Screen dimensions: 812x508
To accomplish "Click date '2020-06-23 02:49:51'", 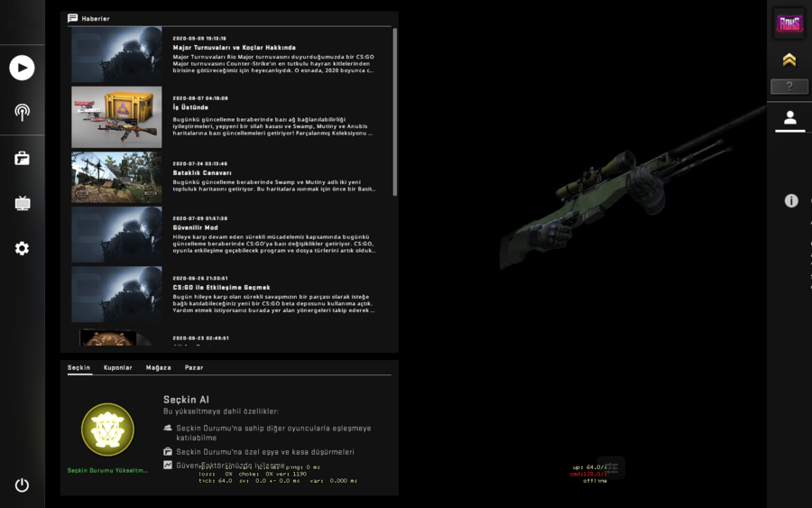I will pyautogui.click(x=200, y=338).
